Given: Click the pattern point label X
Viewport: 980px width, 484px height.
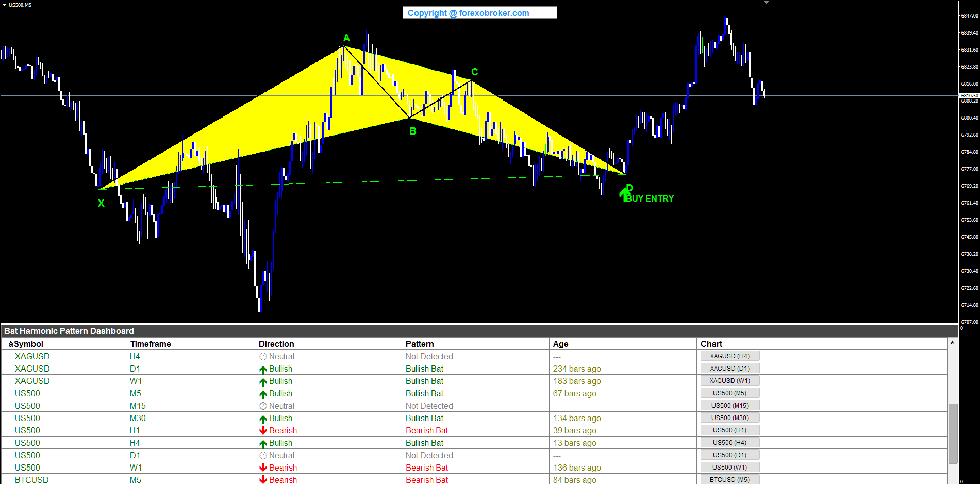Looking at the screenshot, I should click(x=101, y=204).
